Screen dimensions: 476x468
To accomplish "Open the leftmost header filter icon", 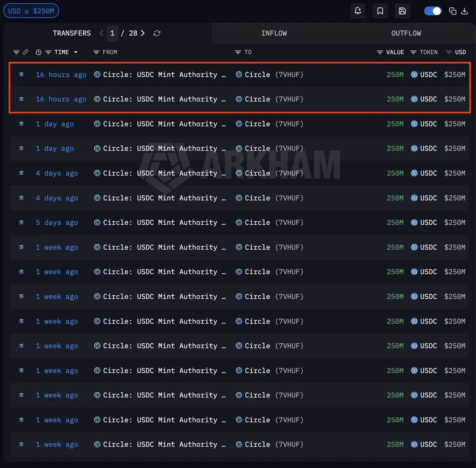I will [x=16, y=52].
